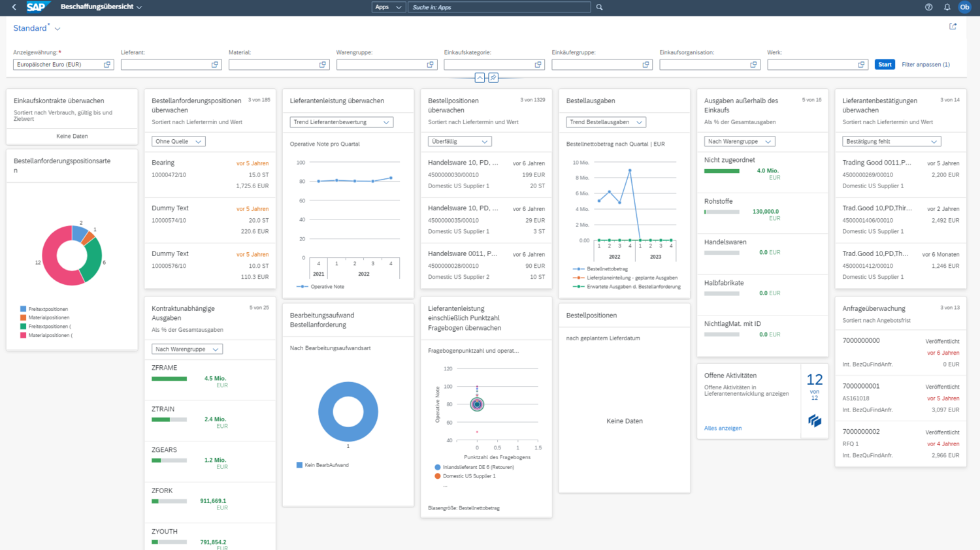Click the back navigation arrow

14,7
